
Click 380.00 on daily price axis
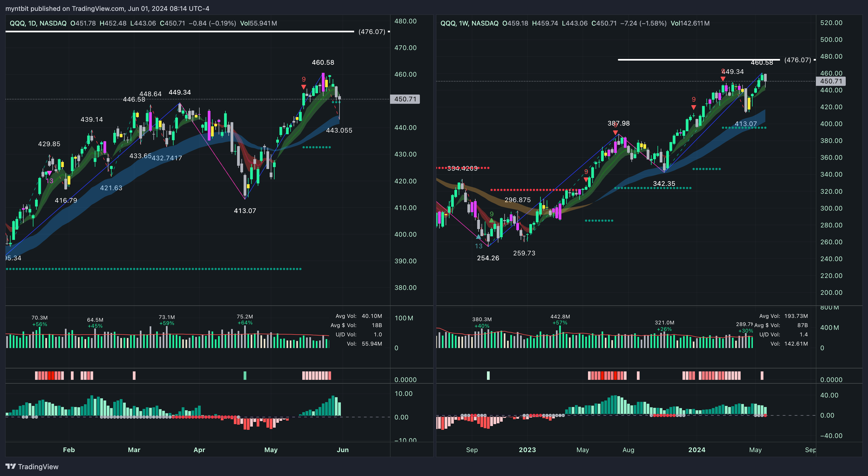405,288
